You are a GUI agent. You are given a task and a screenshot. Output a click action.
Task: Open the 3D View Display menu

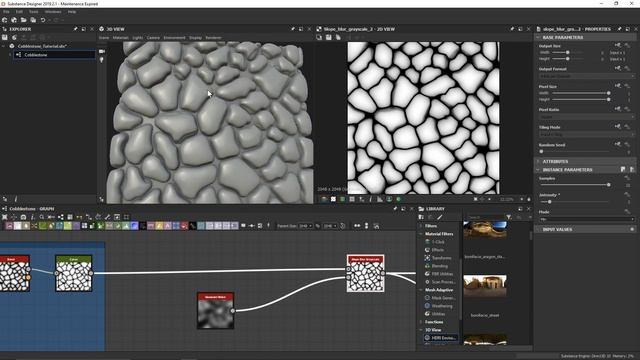click(195, 38)
